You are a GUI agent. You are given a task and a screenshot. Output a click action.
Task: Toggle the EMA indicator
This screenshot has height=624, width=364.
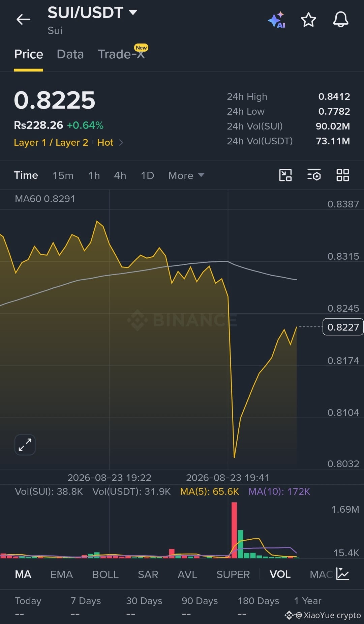(61, 574)
